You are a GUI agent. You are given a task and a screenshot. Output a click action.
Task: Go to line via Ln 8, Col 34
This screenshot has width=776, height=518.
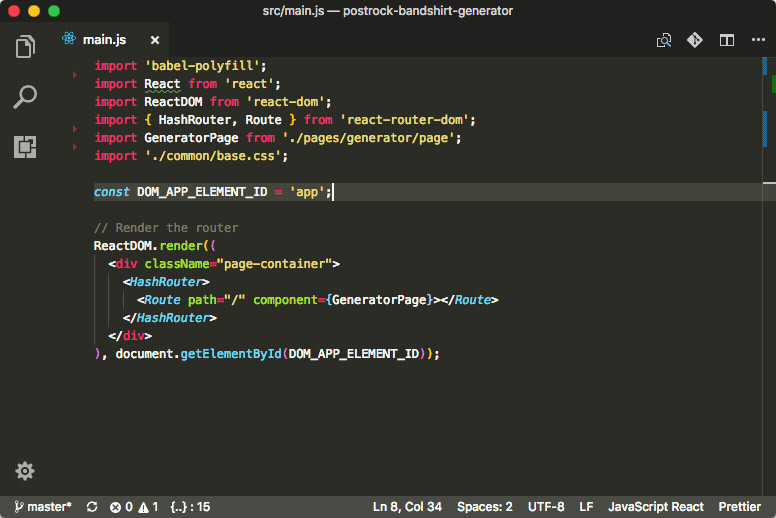407,507
